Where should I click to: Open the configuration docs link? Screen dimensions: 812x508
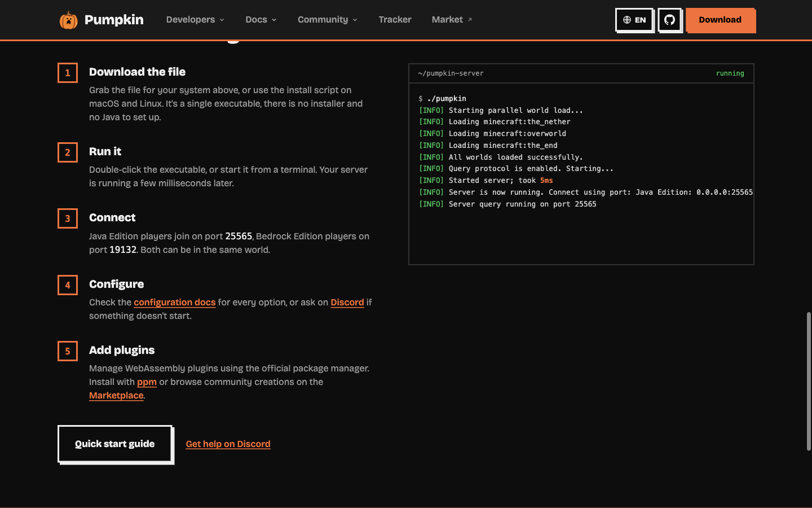[x=175, y=303]
